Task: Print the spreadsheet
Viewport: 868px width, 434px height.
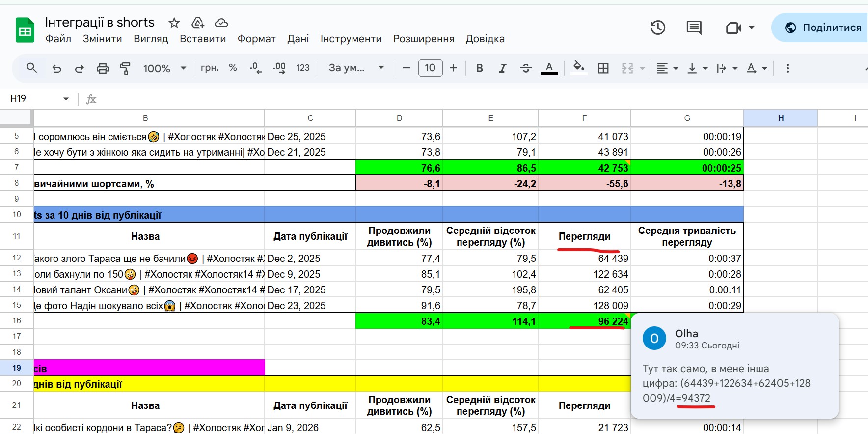Action: [x=102, y=68]
